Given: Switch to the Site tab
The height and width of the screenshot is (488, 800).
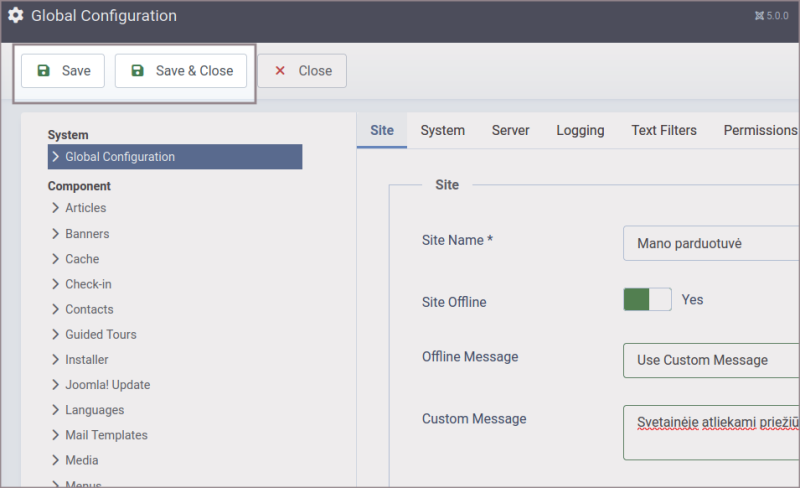Looking at the screenshot, I should (x=382, y=130).
